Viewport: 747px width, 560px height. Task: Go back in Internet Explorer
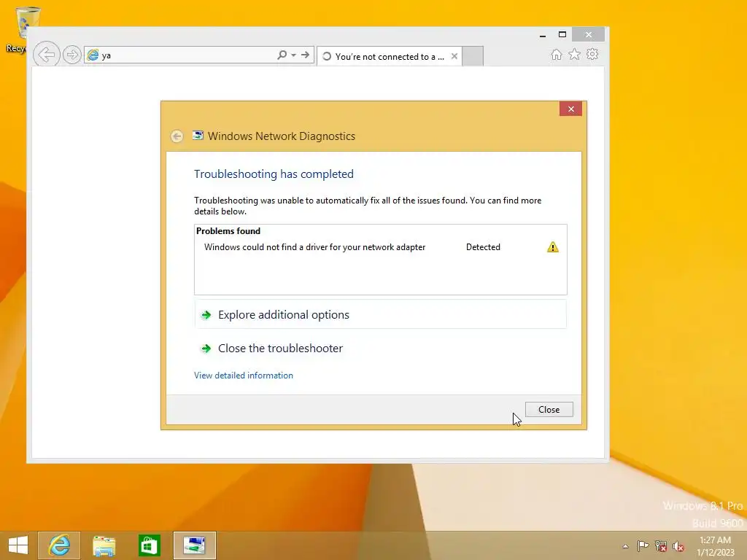pos(46,54)
